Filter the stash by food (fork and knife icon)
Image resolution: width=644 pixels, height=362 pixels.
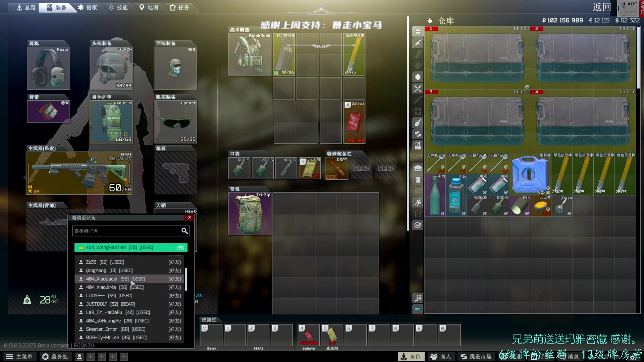pos(418,88)
